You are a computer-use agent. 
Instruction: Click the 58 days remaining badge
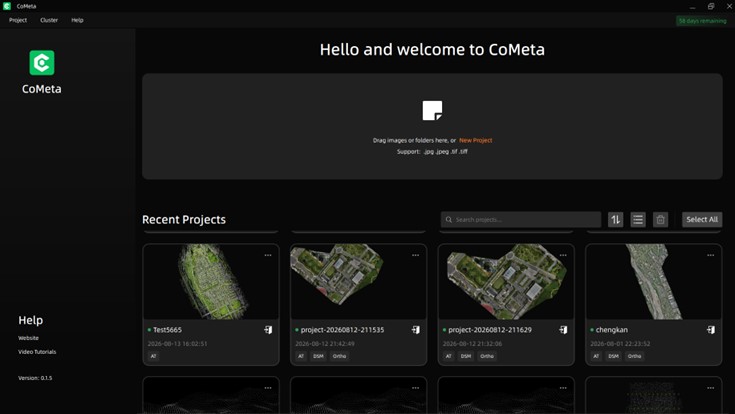[702, 21]
